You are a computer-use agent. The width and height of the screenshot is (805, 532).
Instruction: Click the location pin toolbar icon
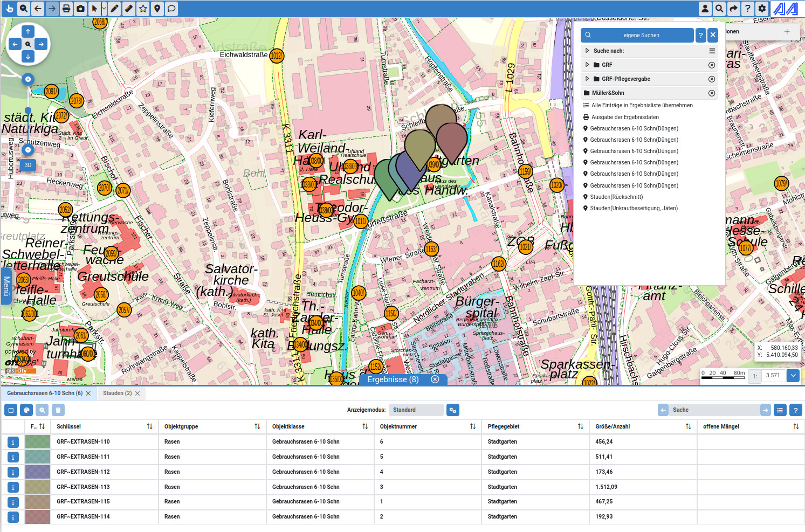click(x=157, y=9)
